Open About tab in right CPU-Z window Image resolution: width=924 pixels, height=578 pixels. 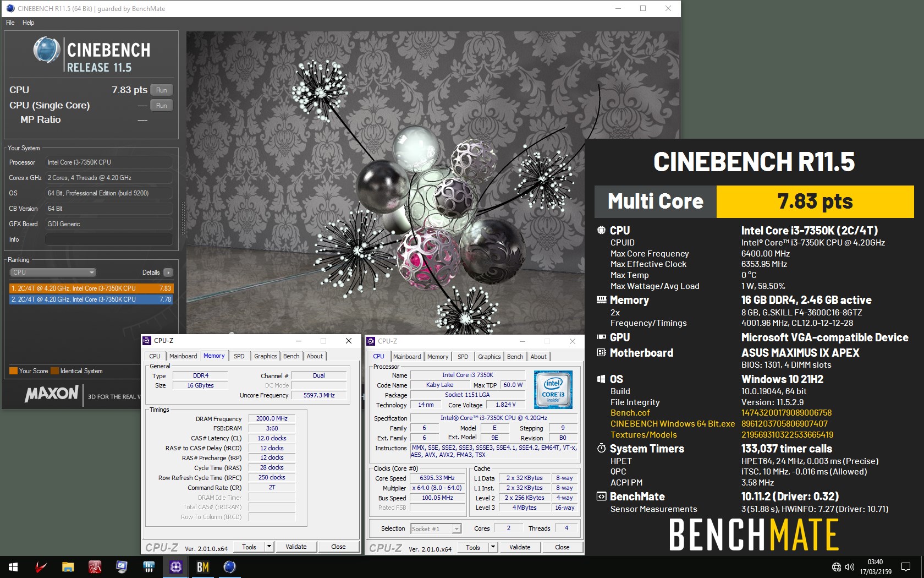(x=538, y=357)
